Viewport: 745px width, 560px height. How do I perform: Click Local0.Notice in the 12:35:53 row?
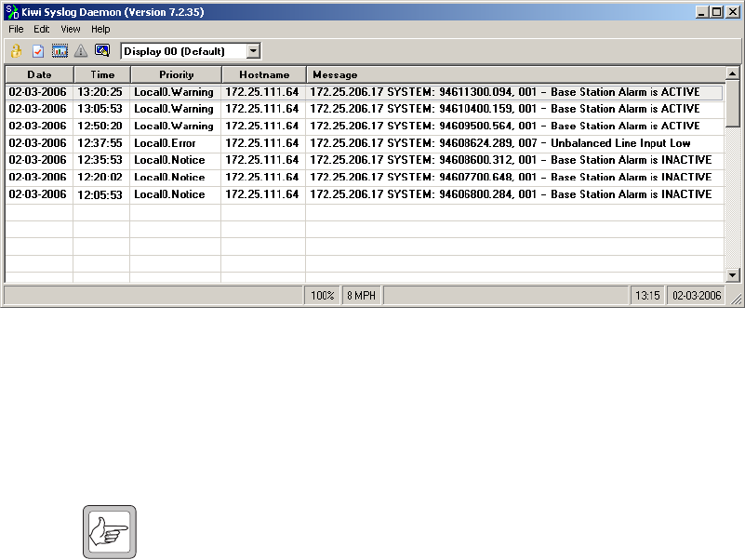pos(176,160)
